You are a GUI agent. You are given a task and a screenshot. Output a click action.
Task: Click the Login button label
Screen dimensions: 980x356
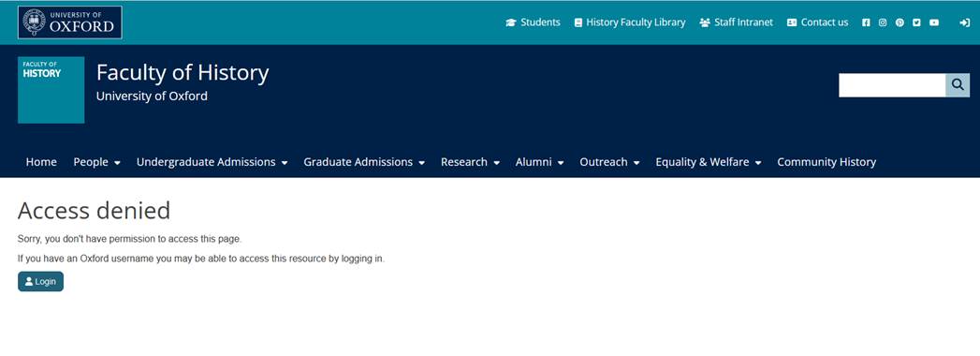click(45, 282)
